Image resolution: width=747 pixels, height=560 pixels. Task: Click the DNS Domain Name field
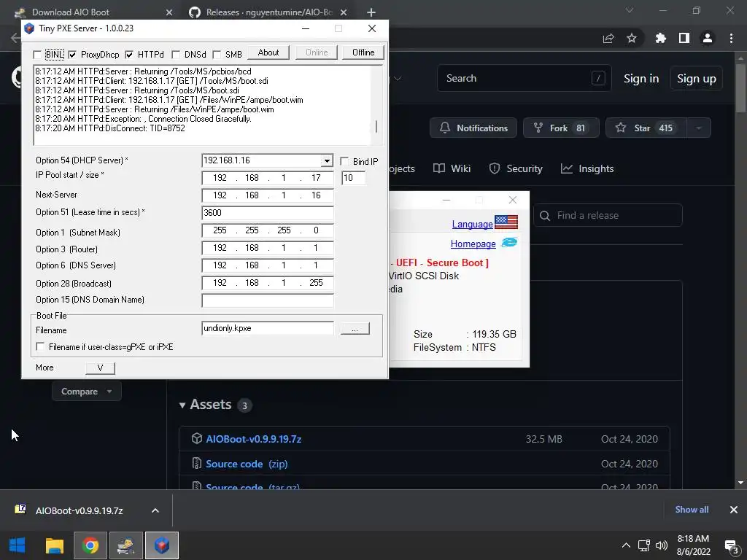(267, 300)
